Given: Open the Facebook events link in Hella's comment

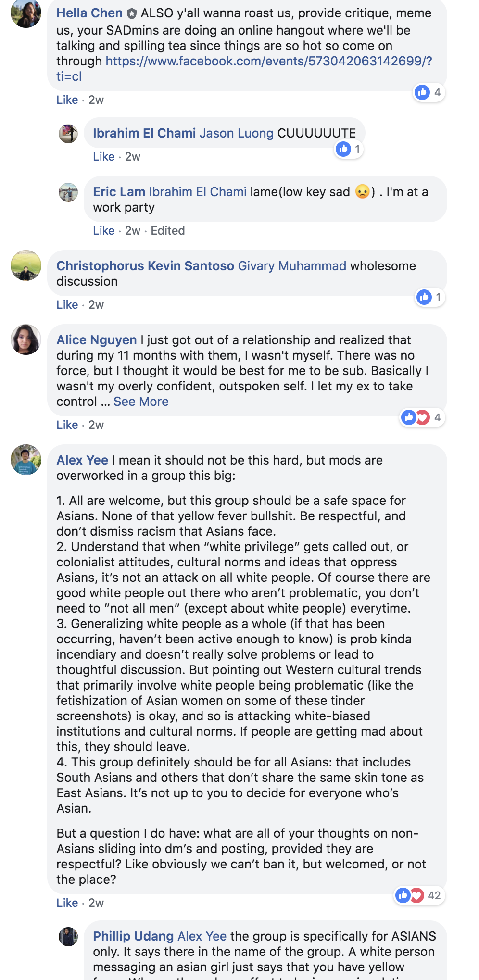Looking at the screenshot, I should [x=244, y=69].
